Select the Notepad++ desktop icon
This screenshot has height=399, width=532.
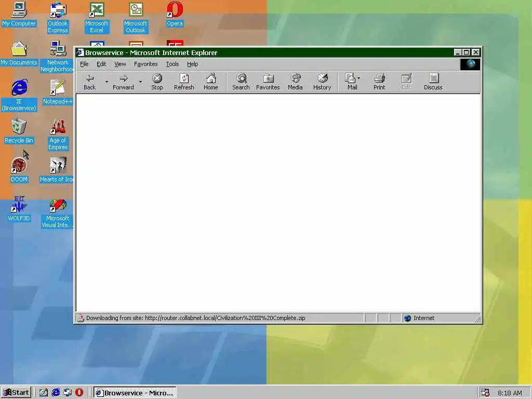(x=58, y=92)
